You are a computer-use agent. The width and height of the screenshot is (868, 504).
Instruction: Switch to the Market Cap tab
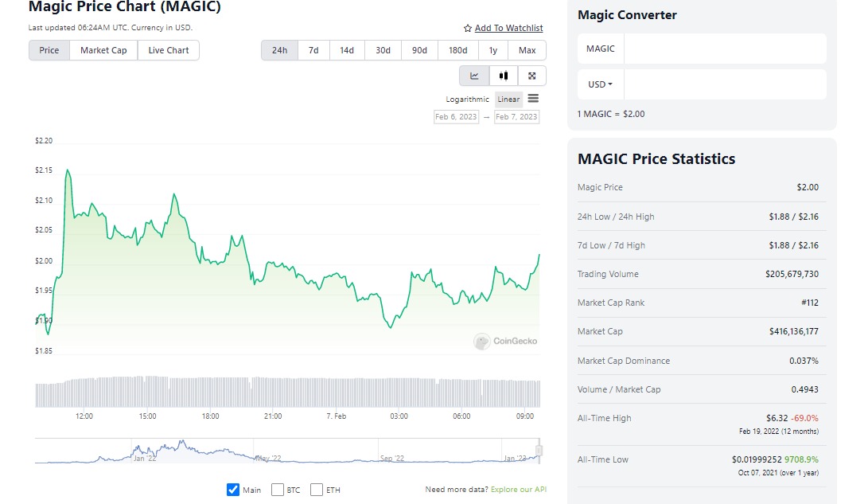pyautogui.click(x=103, y=50)
